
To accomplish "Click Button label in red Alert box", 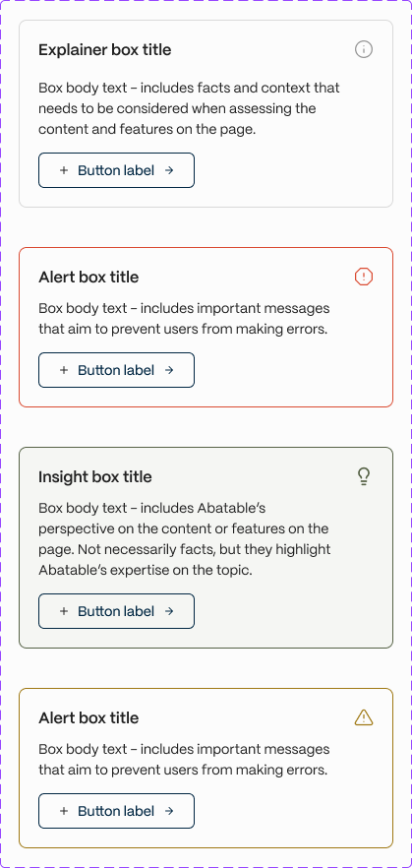I will 116,370.
